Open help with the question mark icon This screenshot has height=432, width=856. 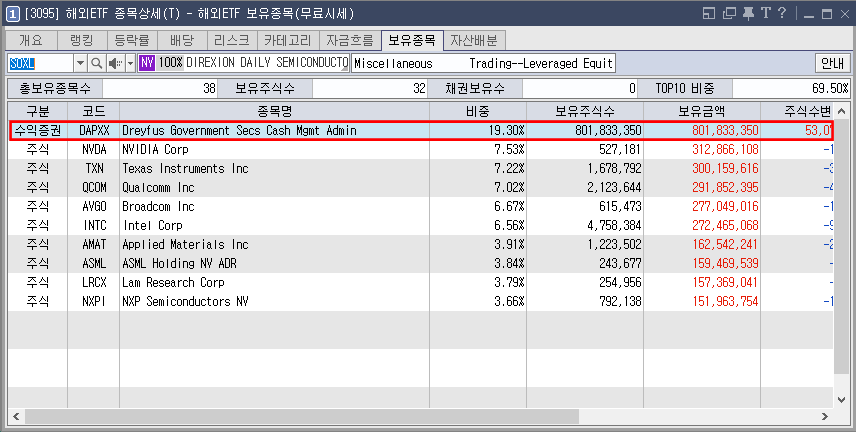click(x=782, y=13)
